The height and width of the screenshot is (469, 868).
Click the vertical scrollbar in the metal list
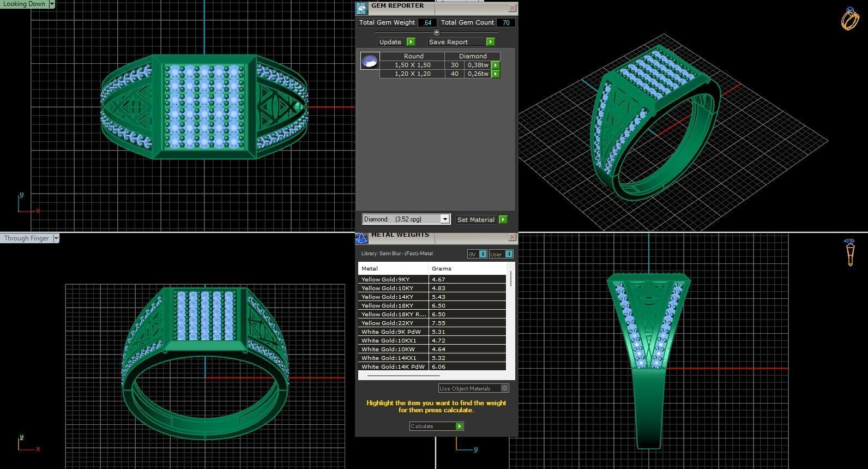click(511, 279)
